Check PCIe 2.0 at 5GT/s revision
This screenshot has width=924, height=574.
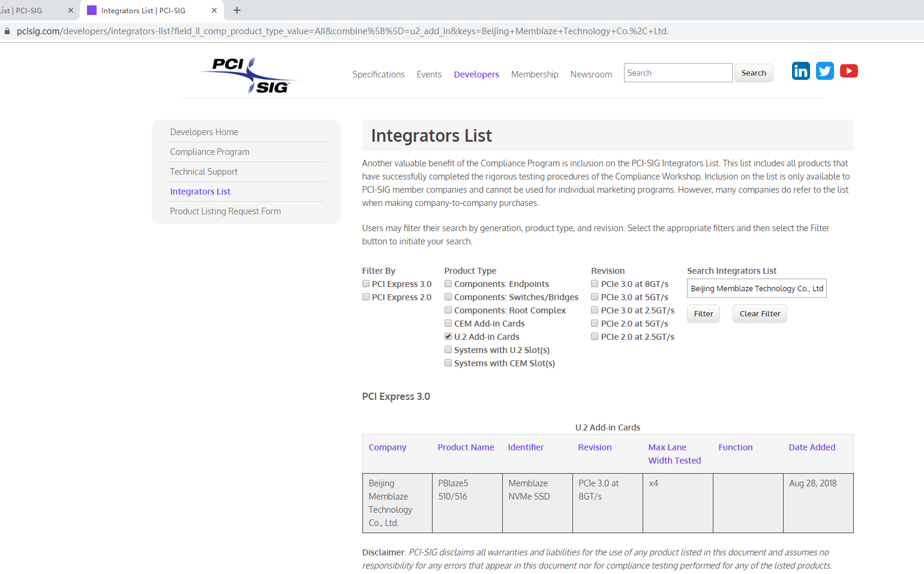coord(595,323)
